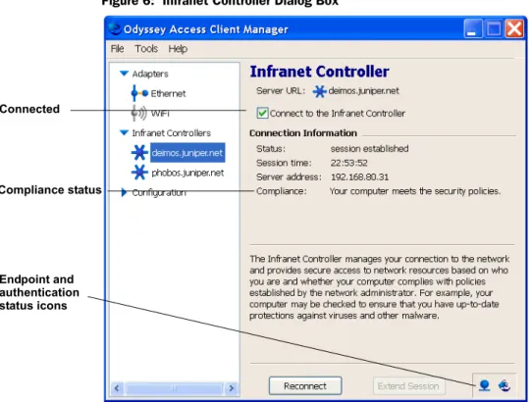Click the endpoint status icon
The width and height of the screenshot is (532, 402).
click(484, 385)
